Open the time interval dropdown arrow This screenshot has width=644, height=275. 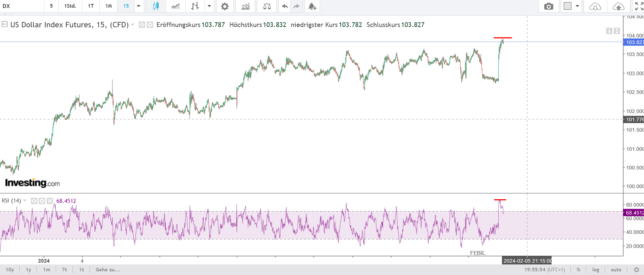coord(139,6)
